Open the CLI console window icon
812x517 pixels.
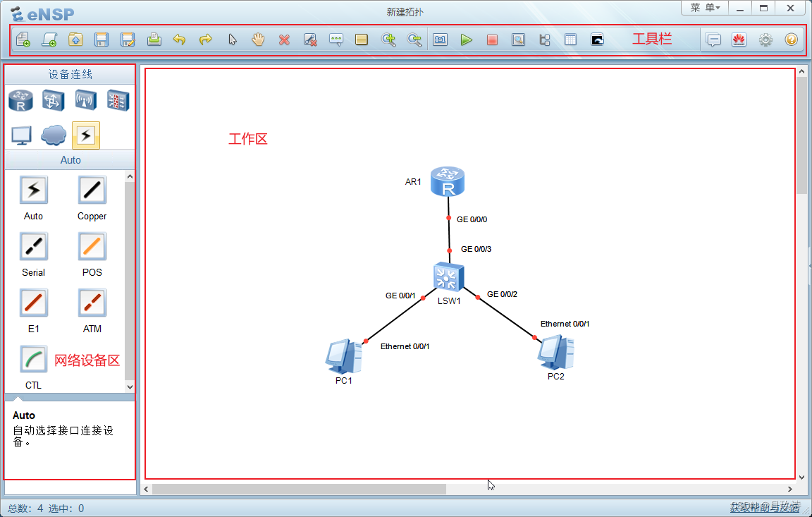(x=597, y=39)
